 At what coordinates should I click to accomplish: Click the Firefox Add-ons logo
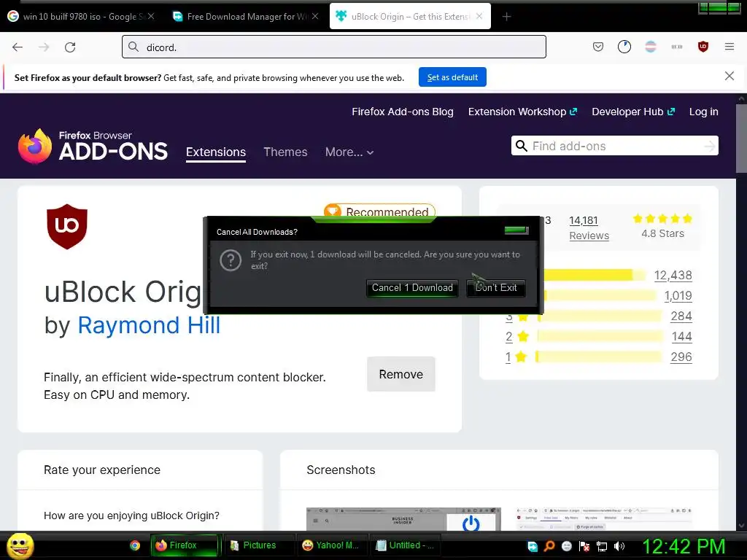tap(93, 146)
